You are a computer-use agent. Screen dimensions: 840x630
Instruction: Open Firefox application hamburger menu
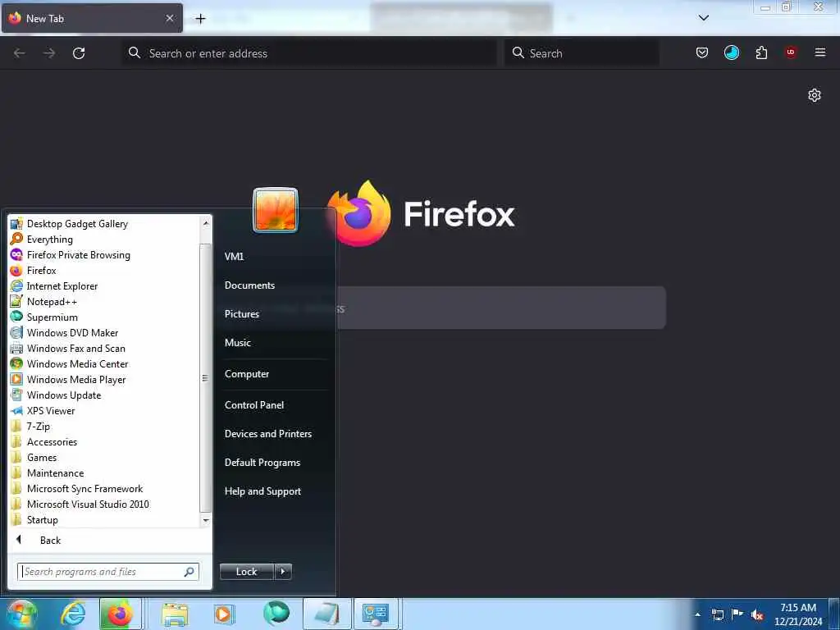point(820,52)
